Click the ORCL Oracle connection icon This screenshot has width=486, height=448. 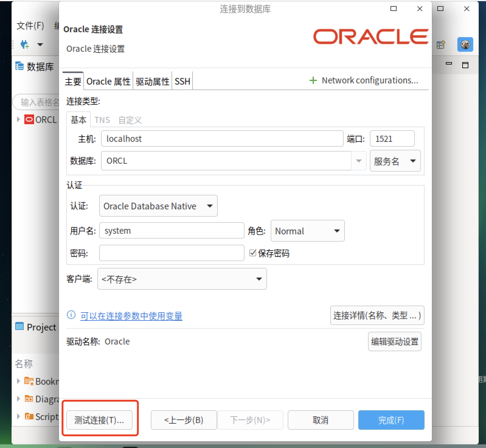pyautogui.click(x=29, y=120)
